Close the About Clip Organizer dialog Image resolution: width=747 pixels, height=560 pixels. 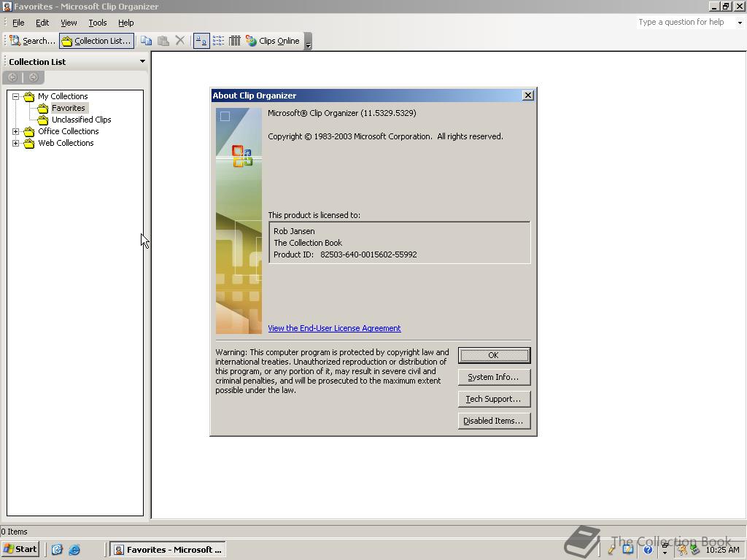click(x=528, y=96)
